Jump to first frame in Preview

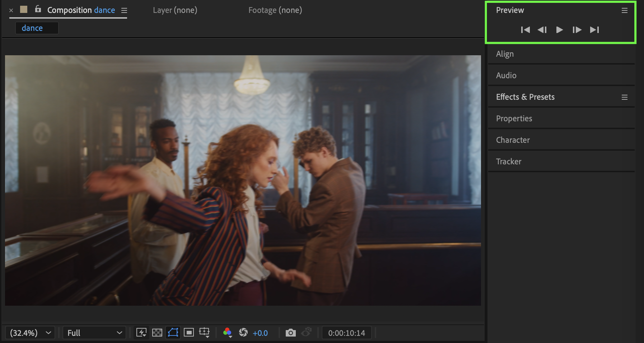(x=525, y=30)
